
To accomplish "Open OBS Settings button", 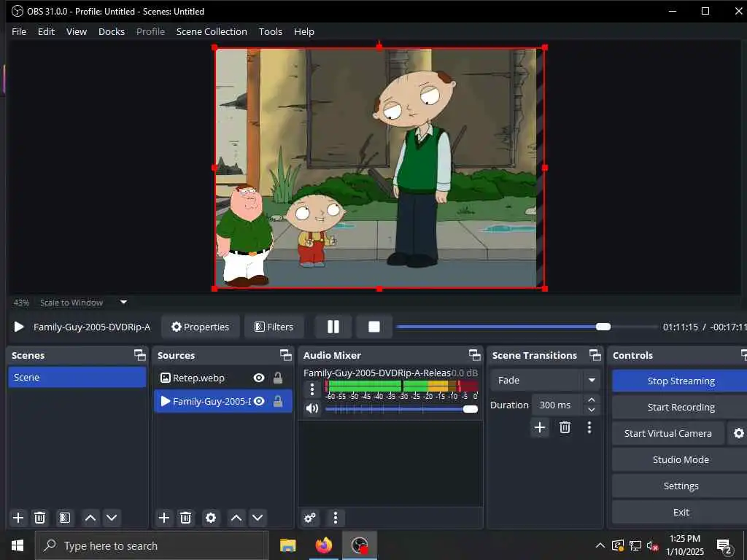I will click(681, 486).
